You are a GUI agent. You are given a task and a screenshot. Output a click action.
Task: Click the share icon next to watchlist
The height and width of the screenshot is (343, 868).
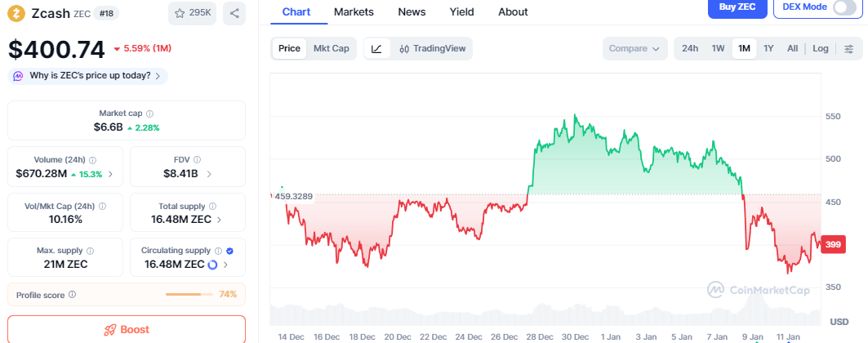(x=234, y=13)
